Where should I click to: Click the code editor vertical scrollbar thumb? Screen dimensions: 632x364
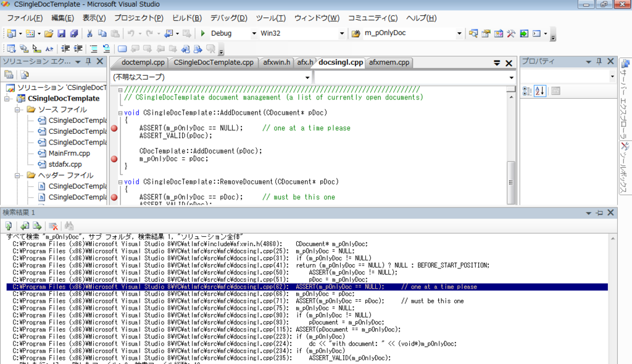point(510,183)
